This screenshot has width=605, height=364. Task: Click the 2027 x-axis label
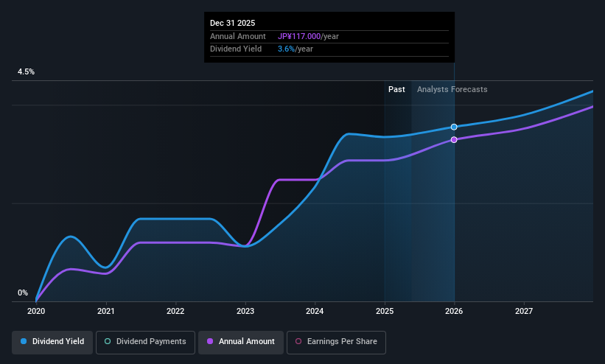(x=524, y=311)
